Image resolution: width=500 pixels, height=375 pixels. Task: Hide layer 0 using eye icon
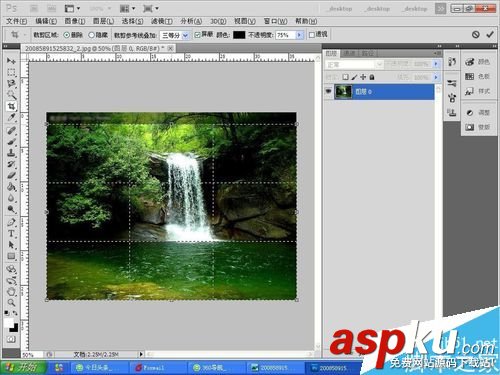click(x=329, y=91)
